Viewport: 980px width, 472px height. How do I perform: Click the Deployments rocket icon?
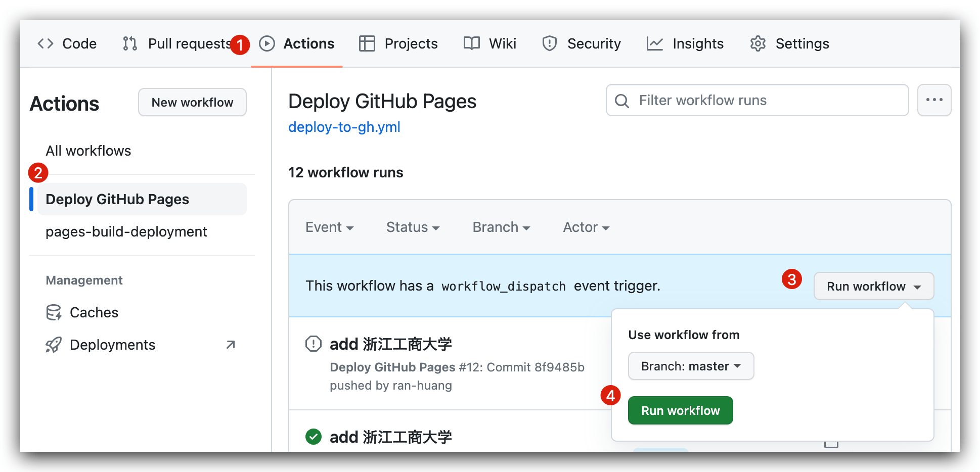click(x=53, y=345)
